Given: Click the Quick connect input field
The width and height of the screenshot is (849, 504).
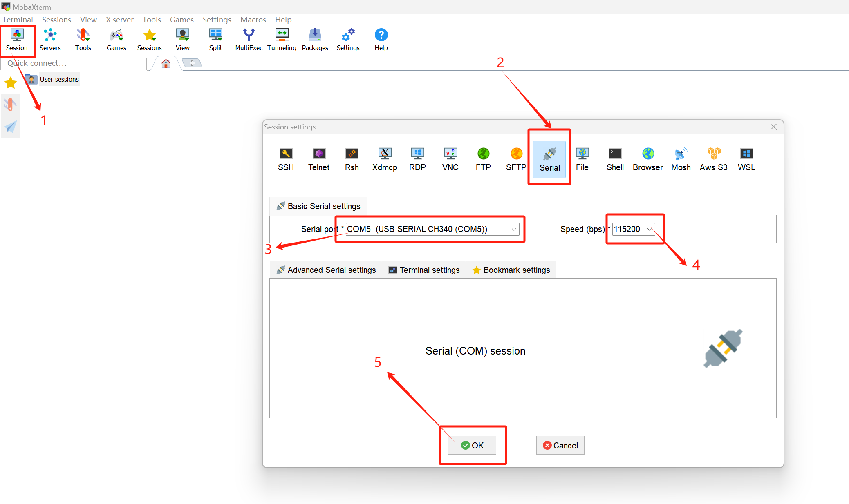Looking at the screenshot, I should tap(74, 63).
